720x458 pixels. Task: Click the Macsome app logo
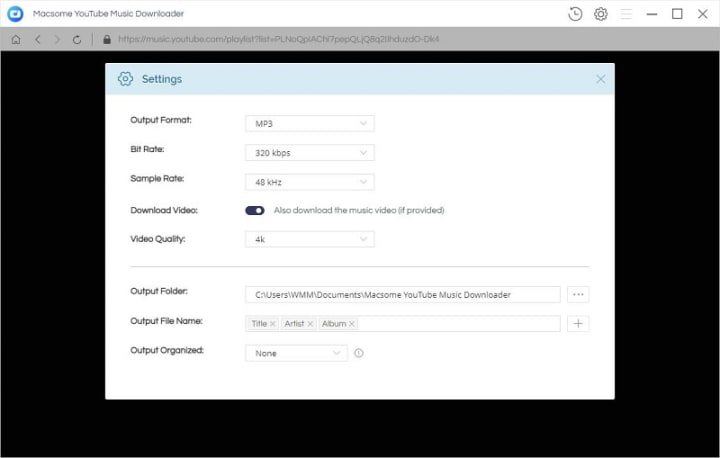(x=15, y=14)
